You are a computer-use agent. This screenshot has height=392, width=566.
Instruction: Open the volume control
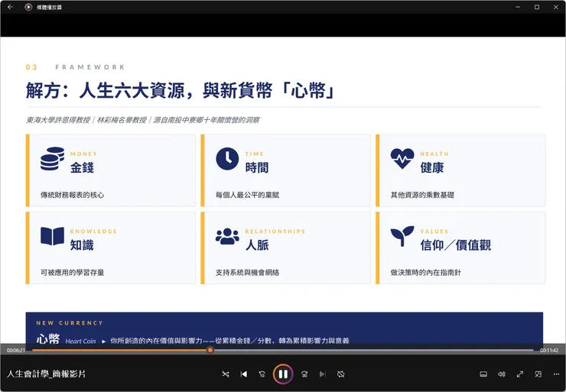[502, 374]
